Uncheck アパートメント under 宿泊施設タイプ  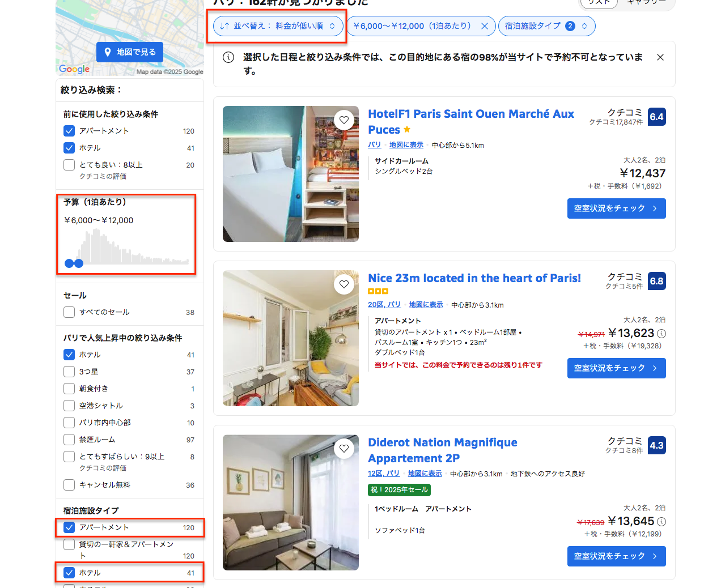click(69, 527)
